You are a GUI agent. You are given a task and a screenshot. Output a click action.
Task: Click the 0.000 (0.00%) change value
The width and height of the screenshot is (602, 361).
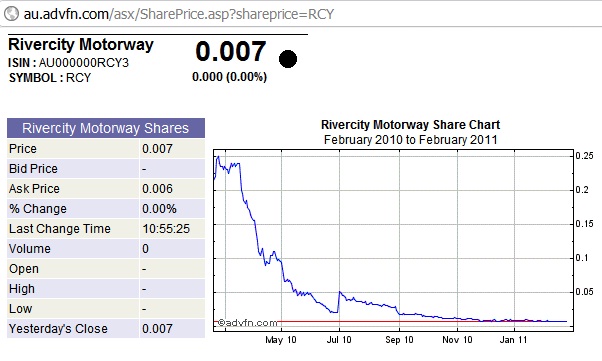click(x=229, y=77)
